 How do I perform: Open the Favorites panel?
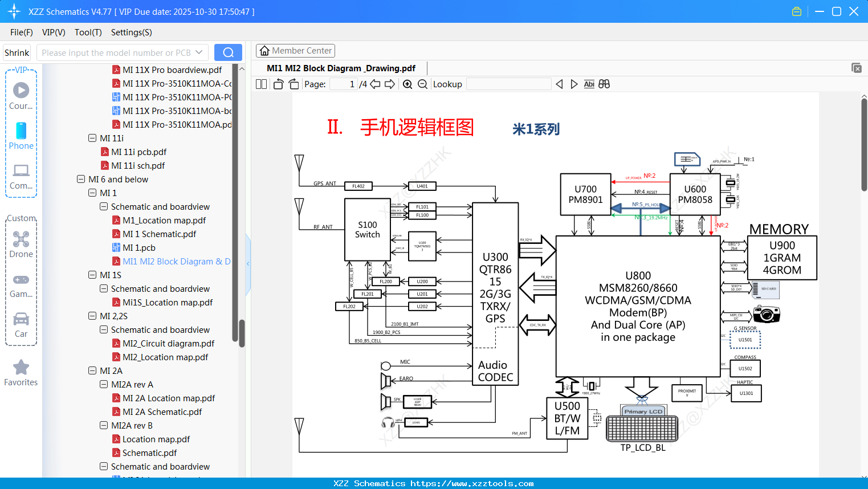tap(21, 368)
